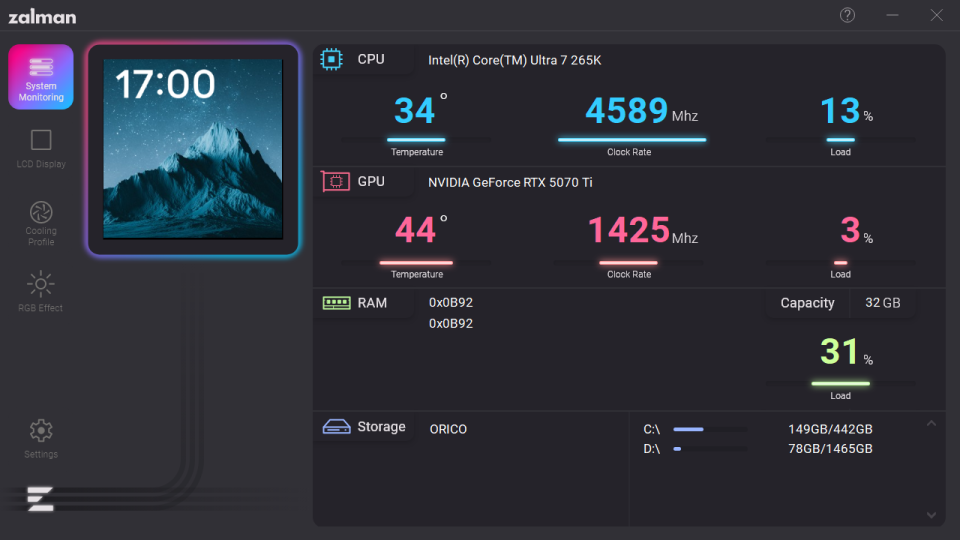Image resolution: width=960 pixels, height=540 pixels.
Task: Click the GPU temperature value 44
Action: click(415, 231)
